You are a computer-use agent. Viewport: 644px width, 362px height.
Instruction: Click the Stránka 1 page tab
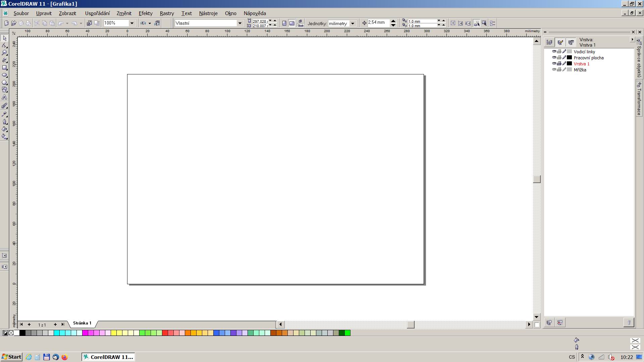point(82,323)
